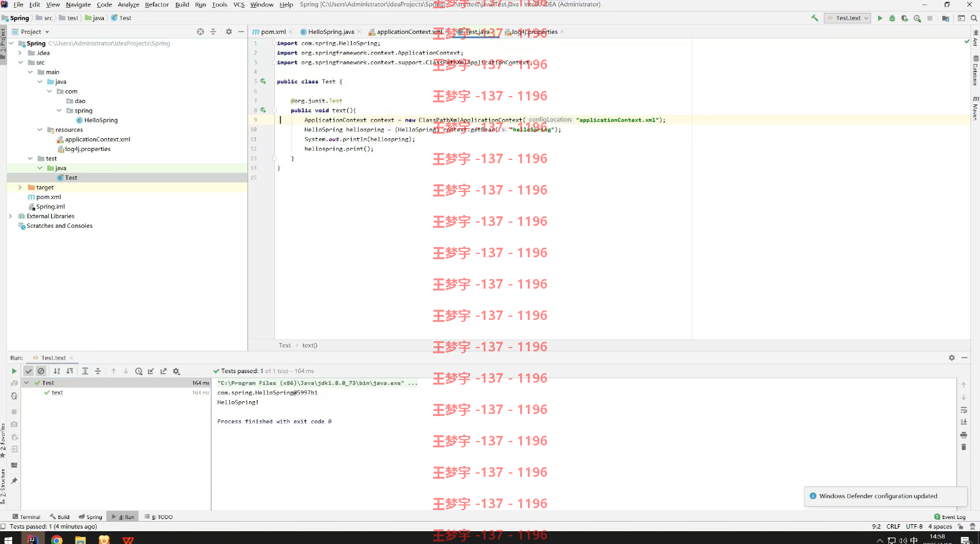The width and height of the screenshot is (980, 544).
Task: Collapse all test results
Action: point(97,371)
